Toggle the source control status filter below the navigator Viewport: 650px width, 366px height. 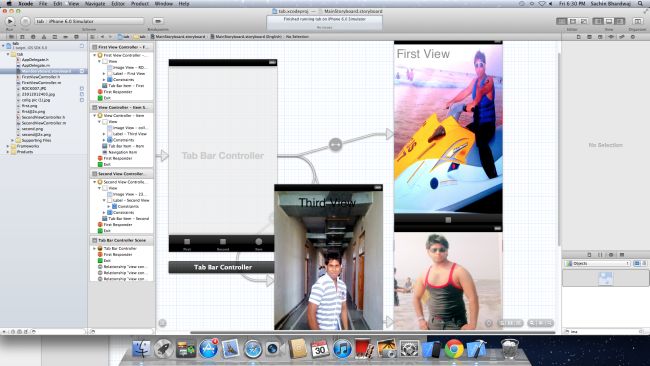[x=19, y=332]
